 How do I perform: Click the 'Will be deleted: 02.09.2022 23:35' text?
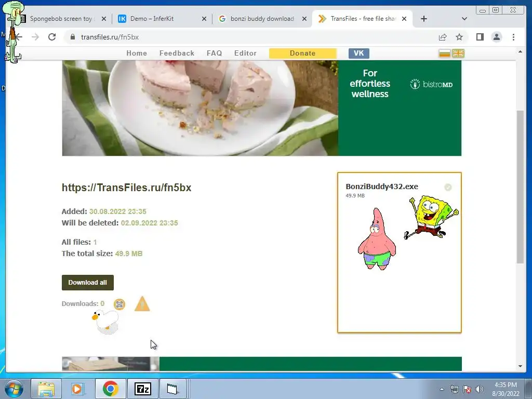coord(120,223)
